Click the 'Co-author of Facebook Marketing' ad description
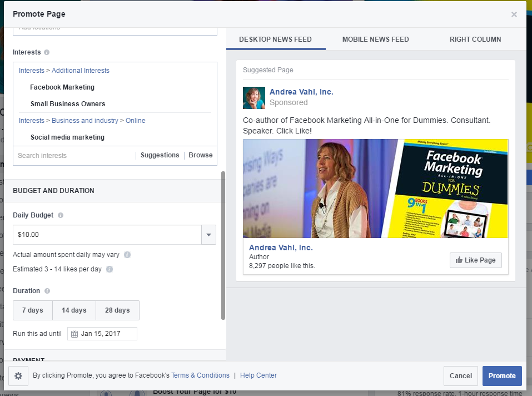The image size is (532, 396). coord(367,126)
